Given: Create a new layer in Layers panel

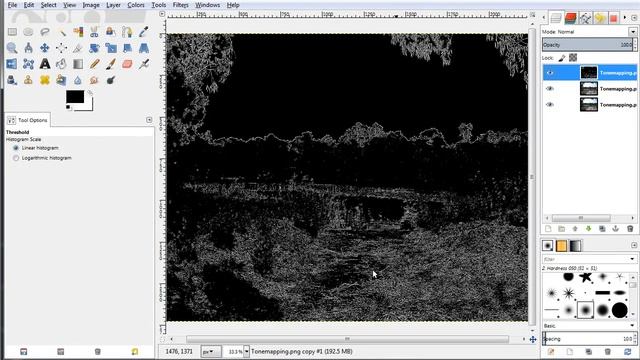Looking at the screenshot, I should tap(548, 229).
